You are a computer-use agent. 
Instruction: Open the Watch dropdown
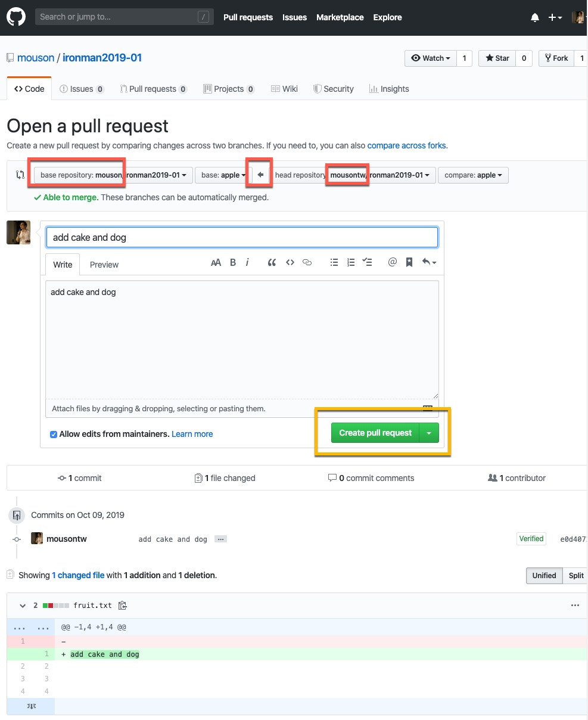click(x=431, y=58)
